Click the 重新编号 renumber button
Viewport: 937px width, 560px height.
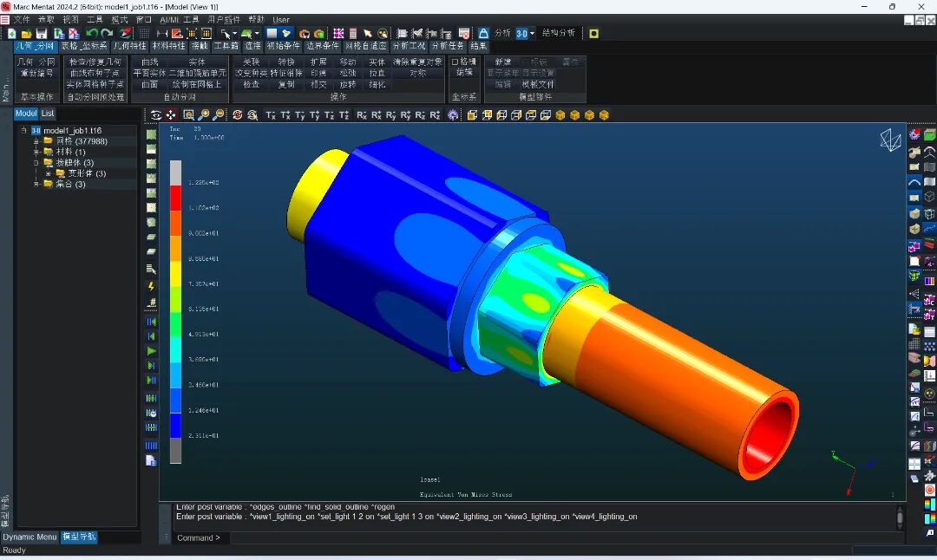(37, 74)
